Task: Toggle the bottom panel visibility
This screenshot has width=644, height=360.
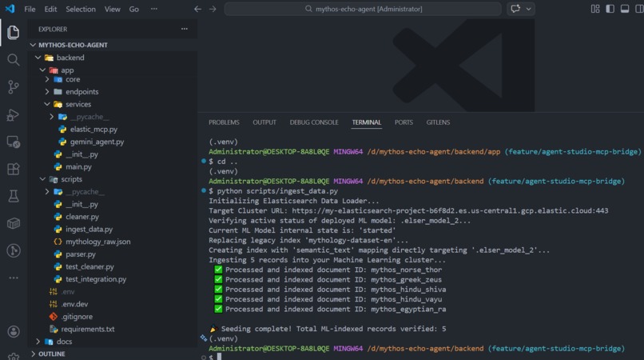Action: click(625, 9)
